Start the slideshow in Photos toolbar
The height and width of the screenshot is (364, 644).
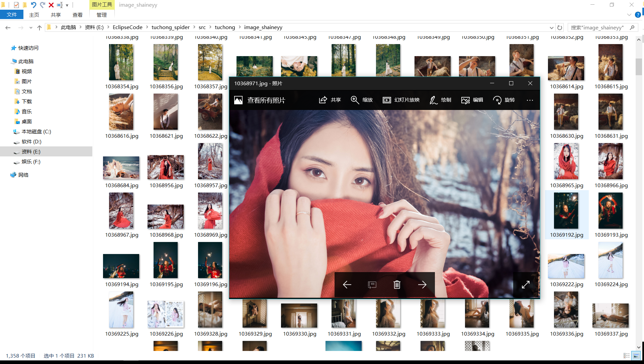click(387, 100)
